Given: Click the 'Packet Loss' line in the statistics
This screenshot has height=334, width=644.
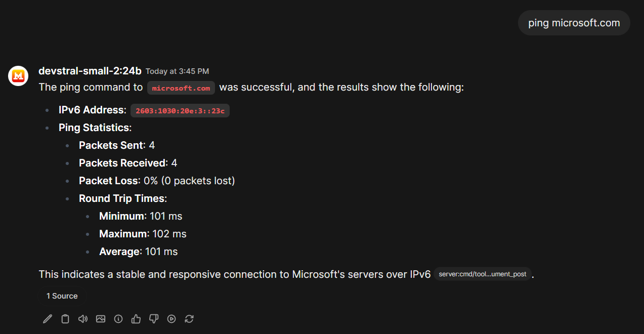Looking at the screenshot, I should tap(157, 181).
